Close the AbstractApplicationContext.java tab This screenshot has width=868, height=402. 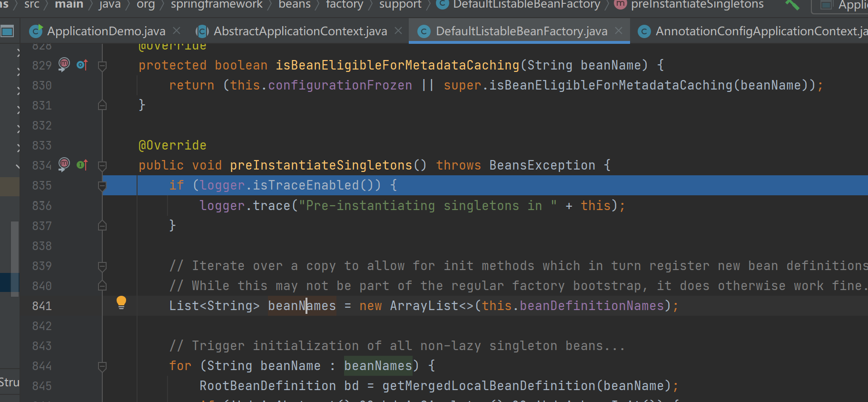coord(398,30)
